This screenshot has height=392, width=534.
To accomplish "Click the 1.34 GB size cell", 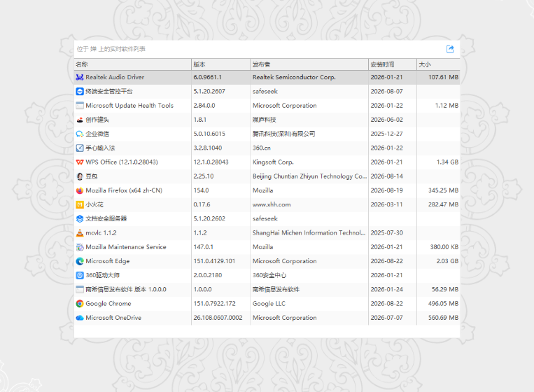I will pos(447,162).
